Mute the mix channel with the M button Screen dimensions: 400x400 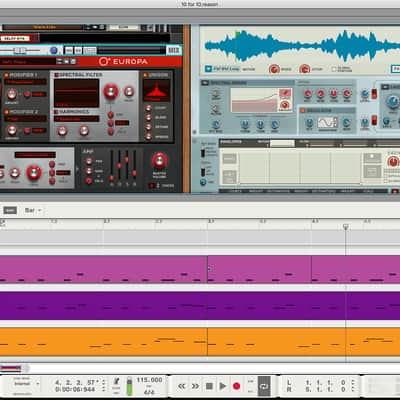point(69,50)
